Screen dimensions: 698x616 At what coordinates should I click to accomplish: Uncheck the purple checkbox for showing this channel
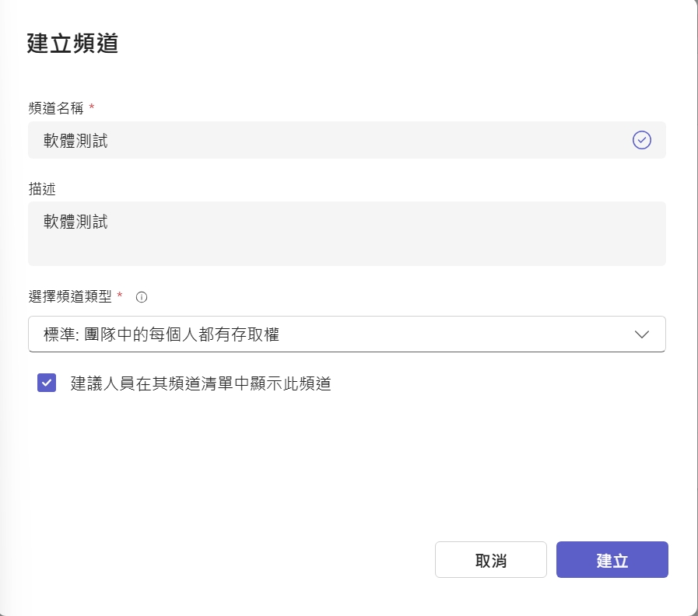pyautogui.click(x=47, y=383)
